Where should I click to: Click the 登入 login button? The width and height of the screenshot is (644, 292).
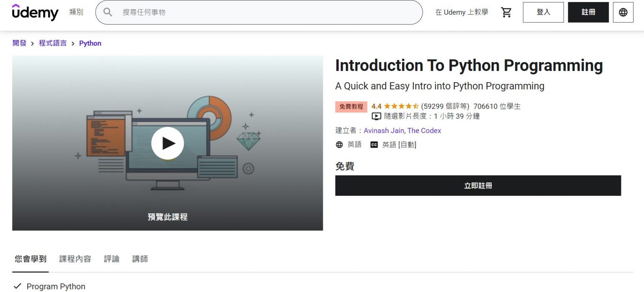(x=543, y=12)
